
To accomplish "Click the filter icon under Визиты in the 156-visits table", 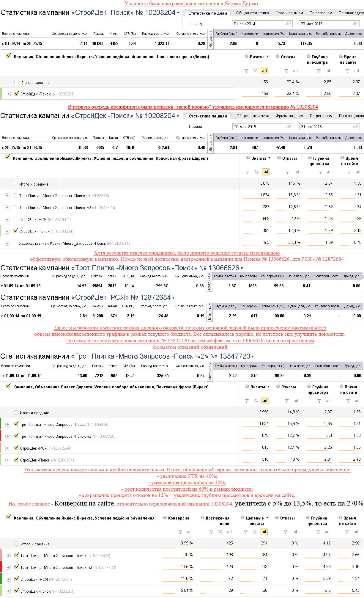I will (x=246, y=71).
